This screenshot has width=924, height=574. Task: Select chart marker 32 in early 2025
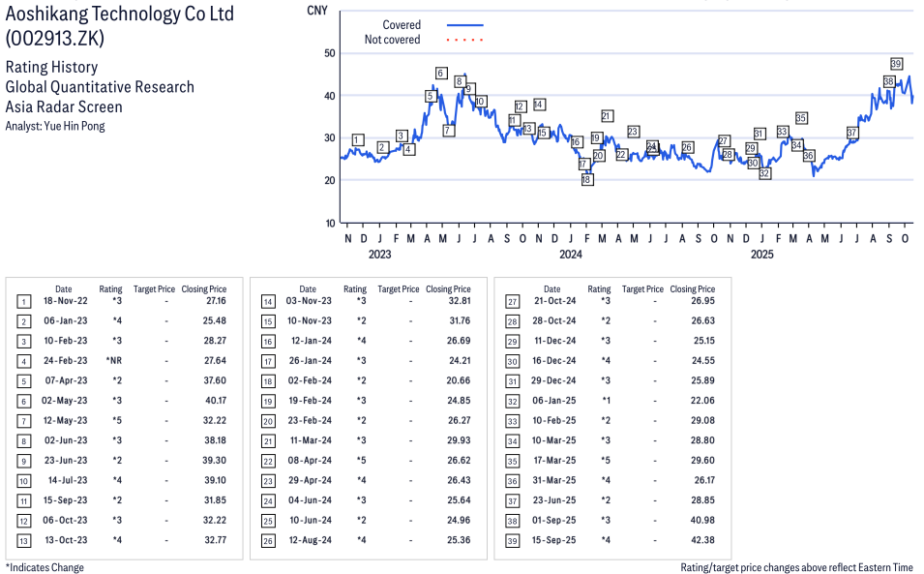pyautogui.click(x=764, y=173)
